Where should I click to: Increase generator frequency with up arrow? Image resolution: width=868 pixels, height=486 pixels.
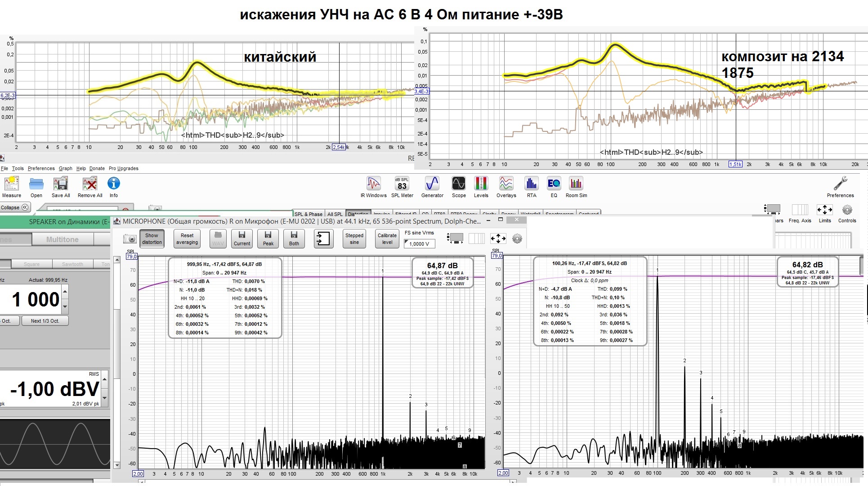pyautogui.click(x=65, y=292)
